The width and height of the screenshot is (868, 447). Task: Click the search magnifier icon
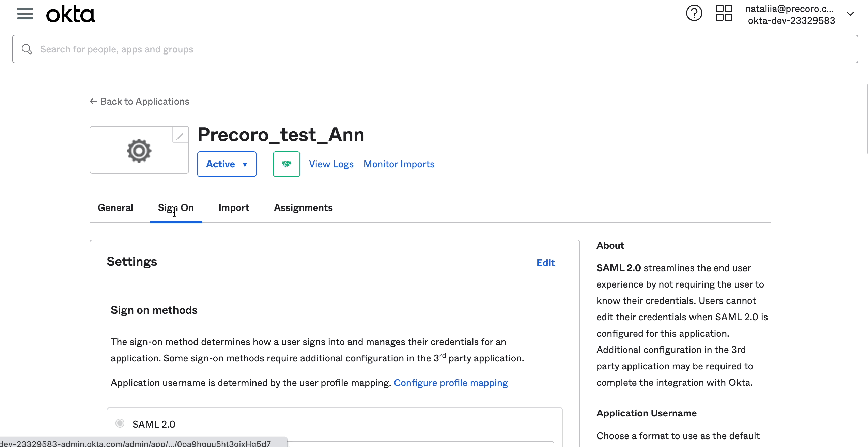pos(27,49)
